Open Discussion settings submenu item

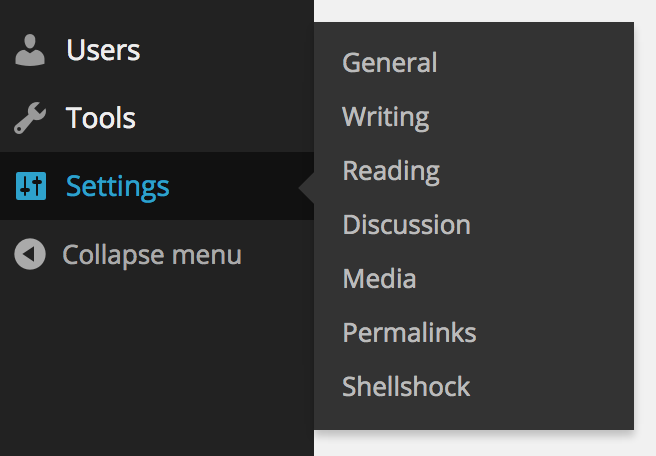pos(406,225)
